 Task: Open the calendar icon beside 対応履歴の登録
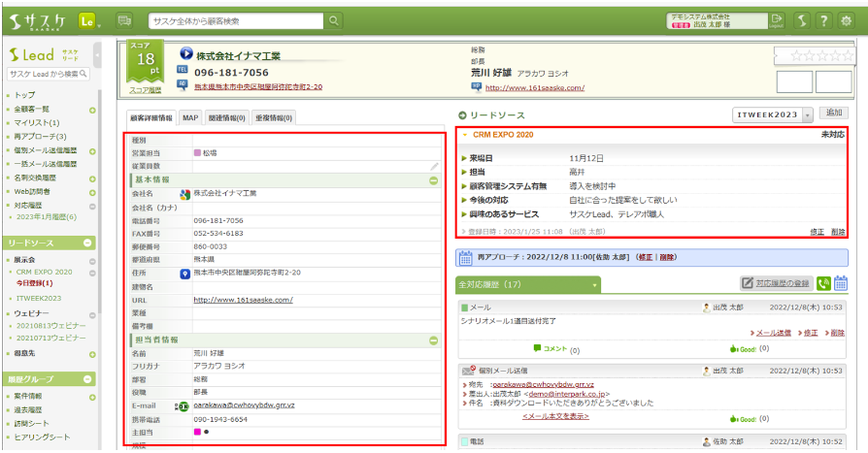pos(842,283)
